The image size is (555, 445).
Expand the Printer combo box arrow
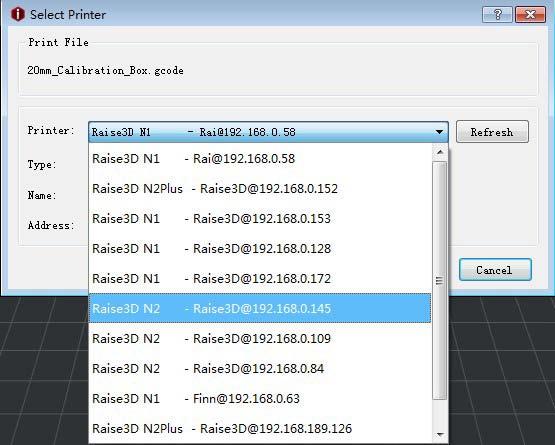439,132
